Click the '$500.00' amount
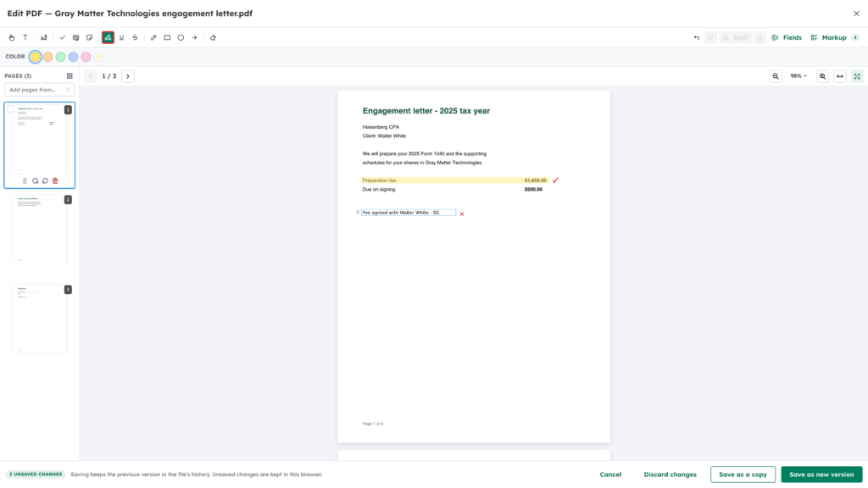 tap(534, 189)
